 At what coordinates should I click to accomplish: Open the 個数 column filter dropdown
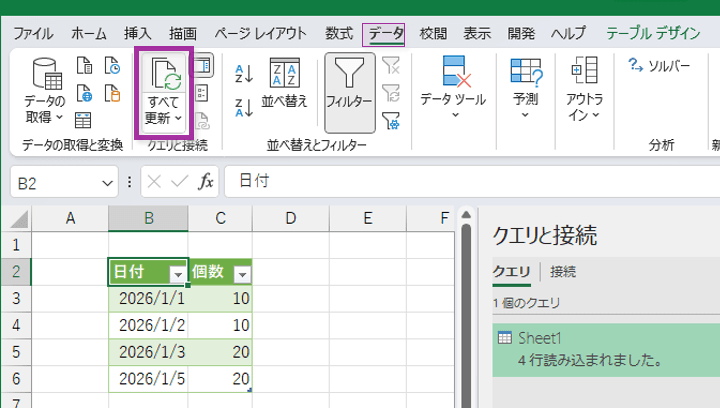[242, 274]
